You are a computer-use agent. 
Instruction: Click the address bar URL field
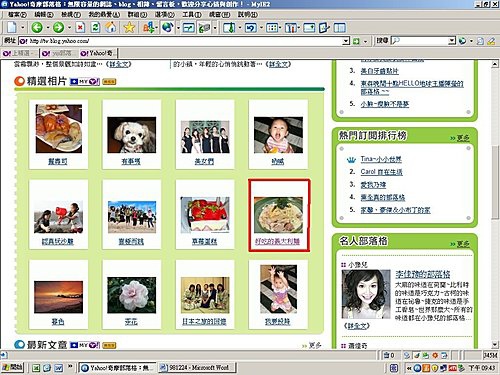tap(185, 41)
